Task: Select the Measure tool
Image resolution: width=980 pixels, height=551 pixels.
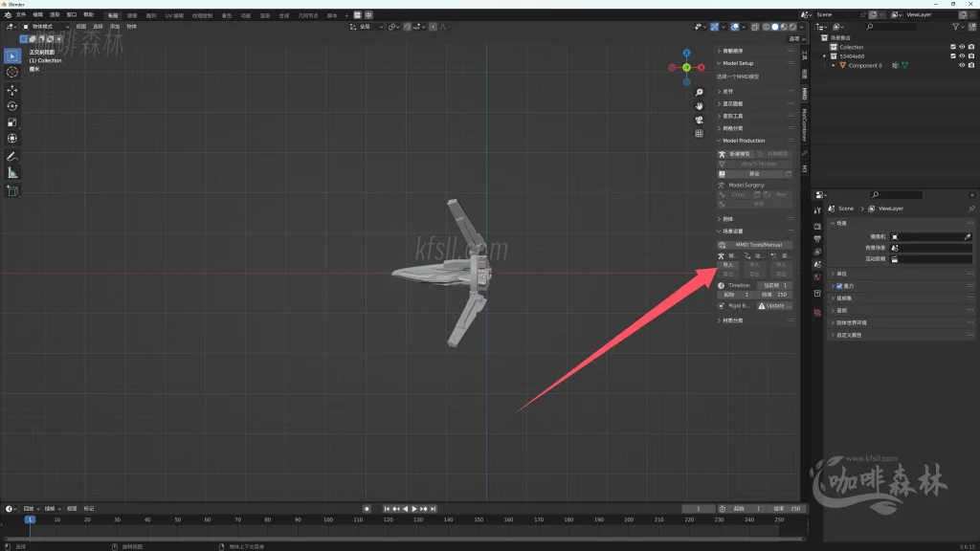Action: click(12, 172)
